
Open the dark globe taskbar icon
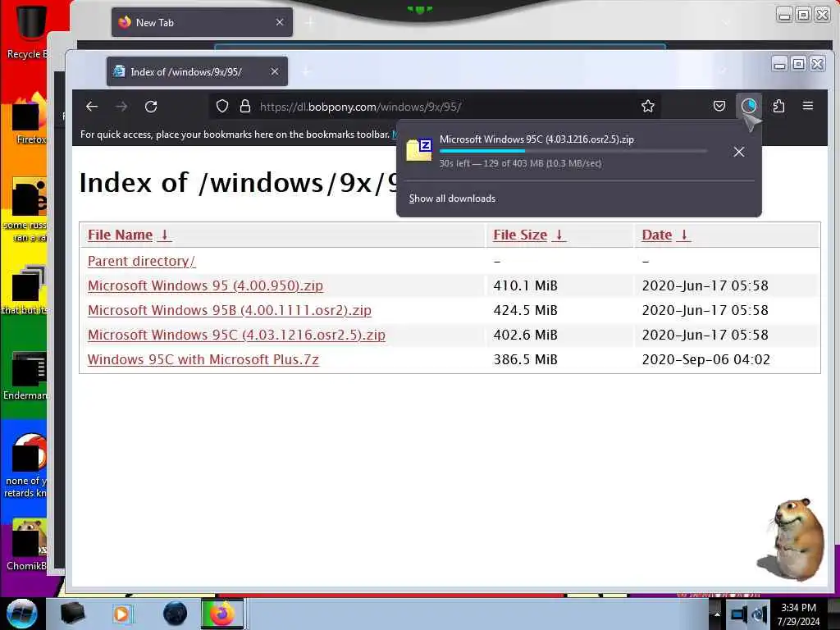click(175, 614)
